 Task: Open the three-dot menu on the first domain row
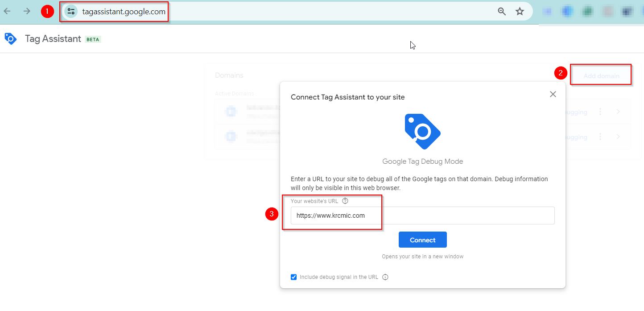click(601, 111)
